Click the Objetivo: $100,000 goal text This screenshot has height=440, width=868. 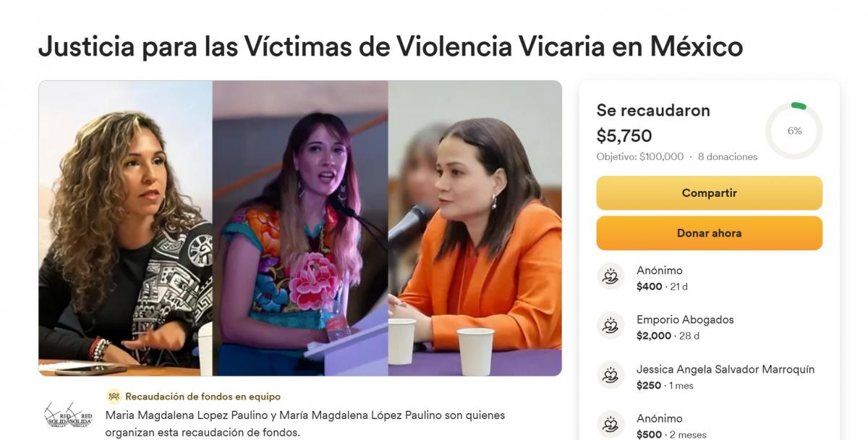(640, 156)
